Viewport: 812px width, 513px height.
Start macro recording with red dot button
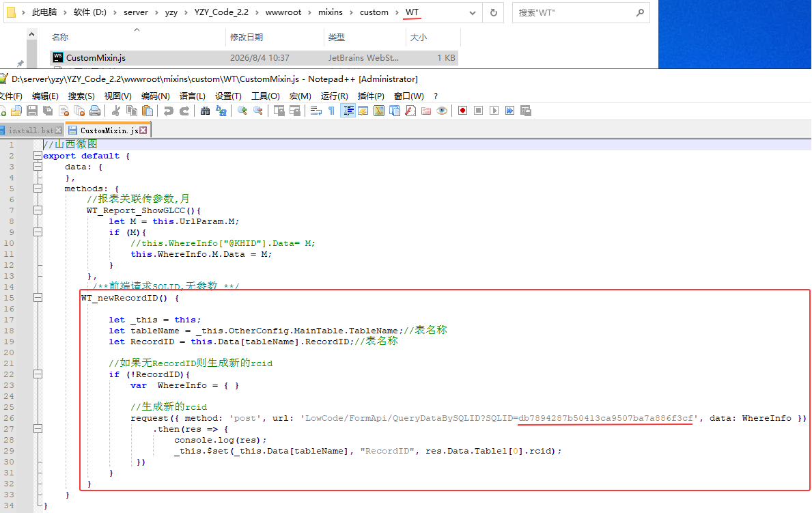463,111
